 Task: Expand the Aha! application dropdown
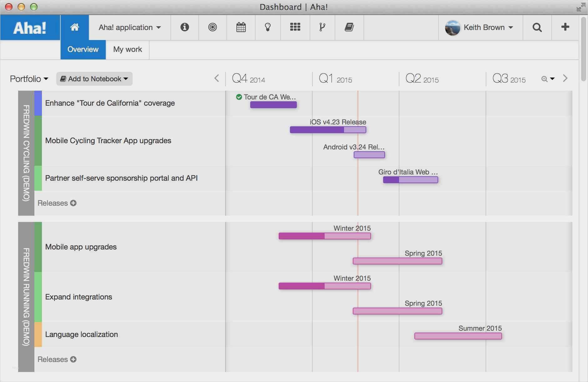pos(129,28)
